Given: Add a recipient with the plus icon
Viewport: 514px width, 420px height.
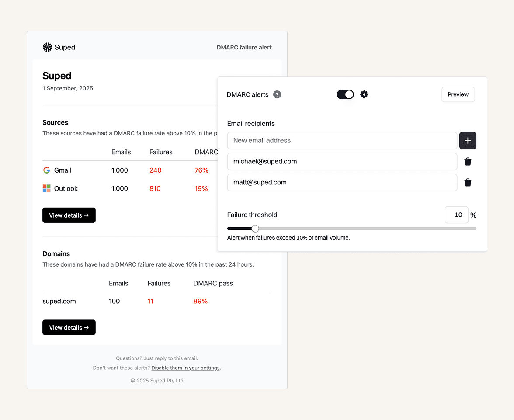Looking at the screenshot, I should tap(468, 140).
